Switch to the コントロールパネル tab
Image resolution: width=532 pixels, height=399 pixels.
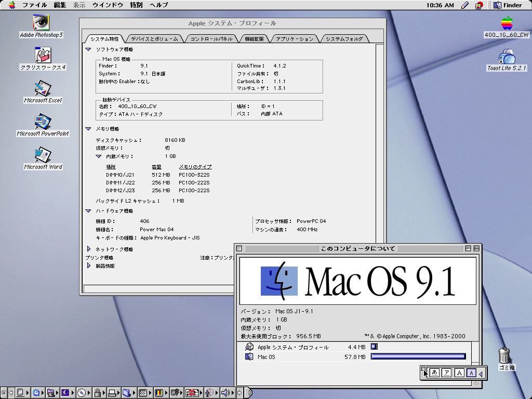tap(211, 38)
